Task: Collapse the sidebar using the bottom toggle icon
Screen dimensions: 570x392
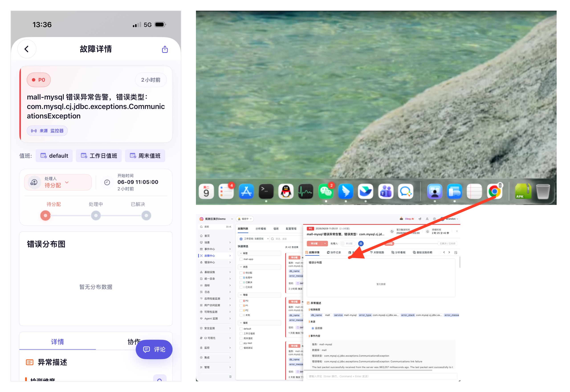Action: (230, 377)
